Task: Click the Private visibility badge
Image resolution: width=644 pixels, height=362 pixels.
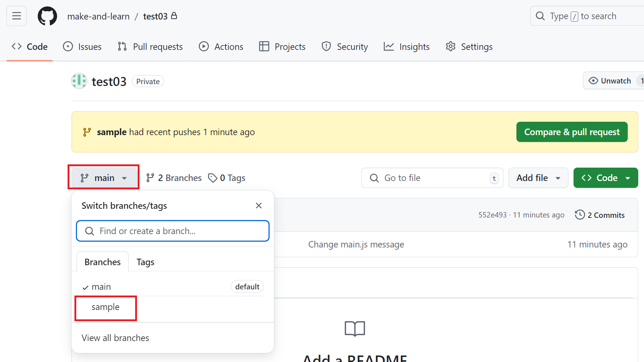Action: pyautogui.click(x=148, y=81)
